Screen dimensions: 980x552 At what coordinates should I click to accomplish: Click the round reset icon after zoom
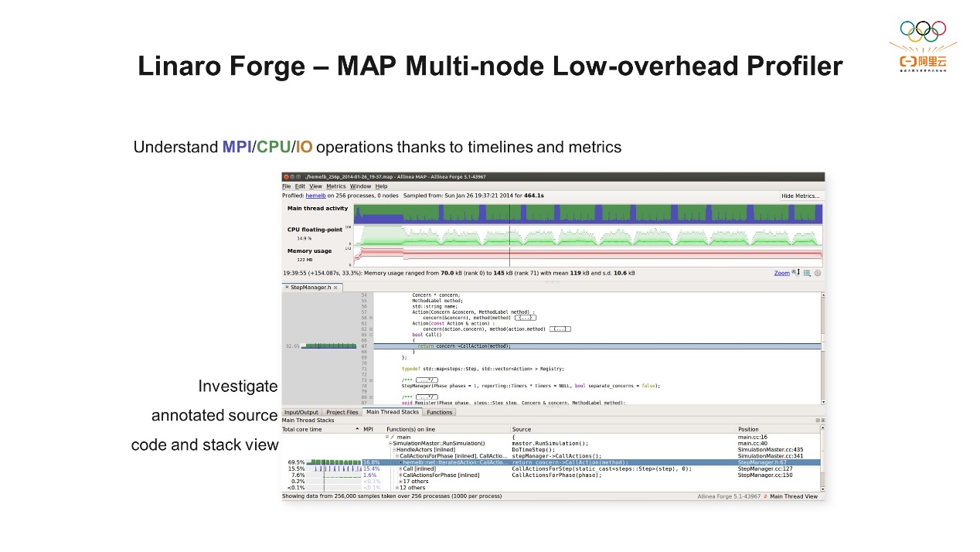[818, 273]
